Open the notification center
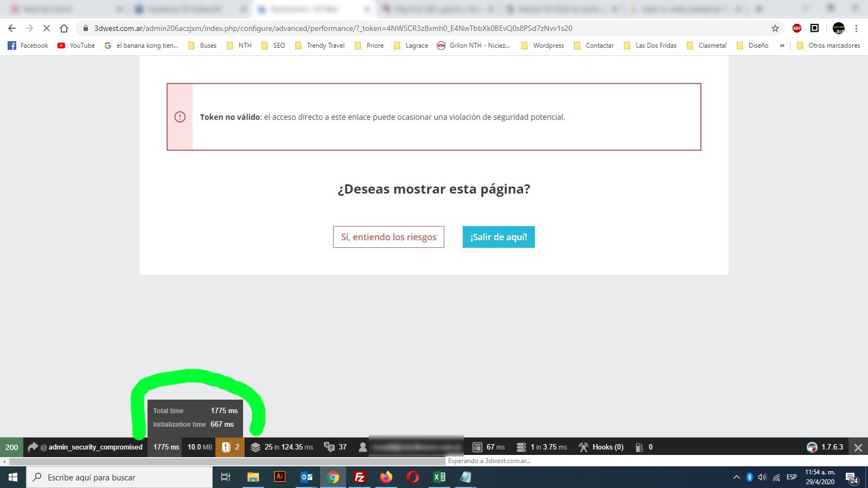The height and width of the screenshot is (488, 868). (x=851, y=477)
